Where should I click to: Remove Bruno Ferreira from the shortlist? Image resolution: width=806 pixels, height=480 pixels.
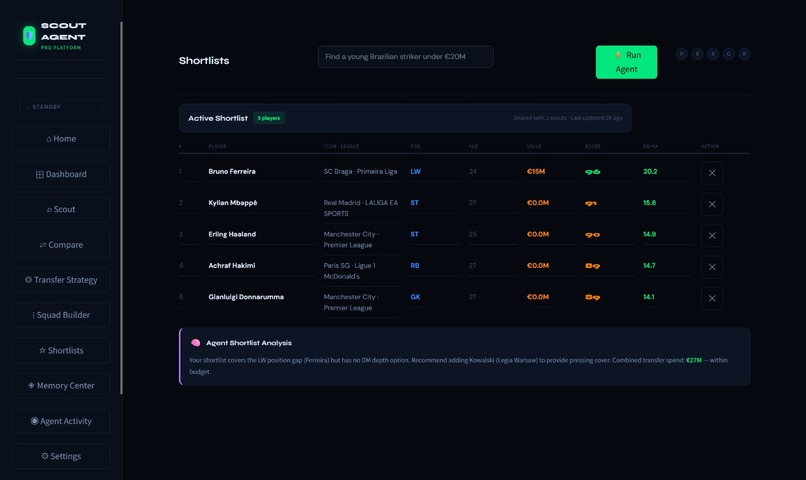[x=712, y=173]
